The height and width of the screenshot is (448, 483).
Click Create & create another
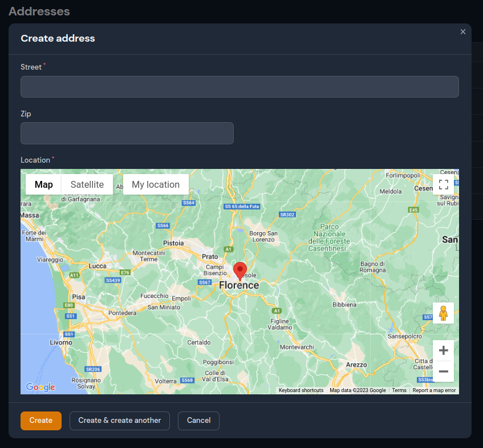click(x=119, y=421)
